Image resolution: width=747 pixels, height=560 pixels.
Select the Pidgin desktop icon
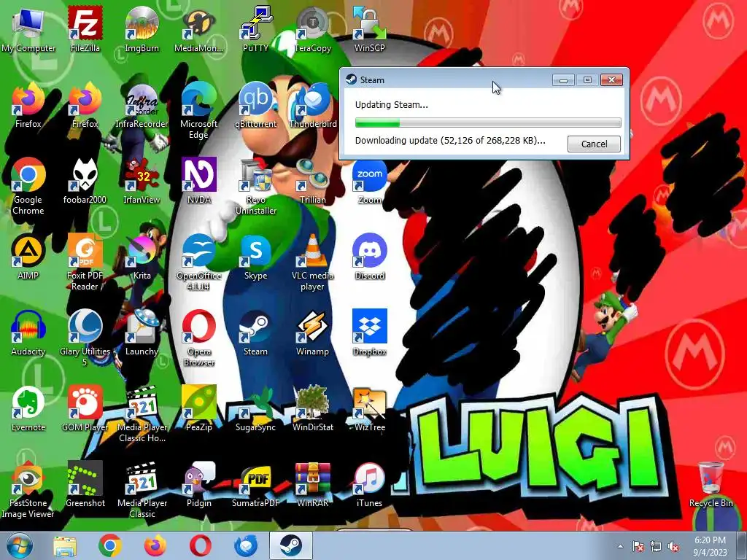pyautogui.click(x=198, y=484)
